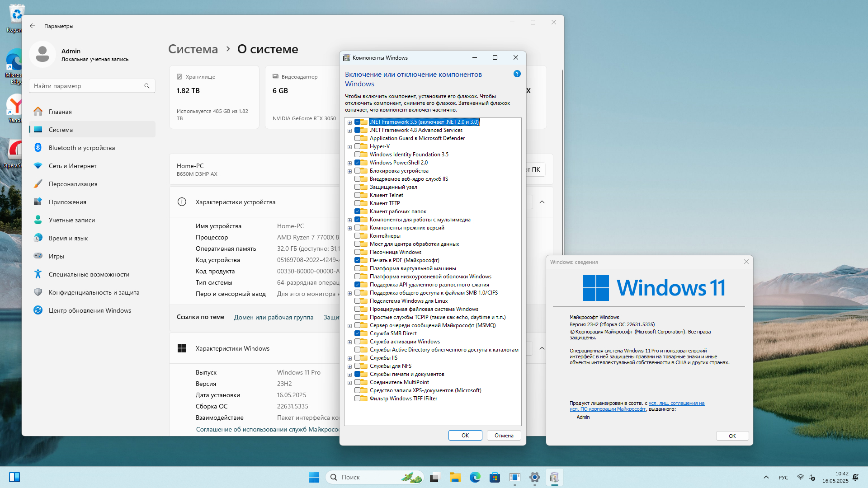The width and height of the screenshot is (868, 488).
Task: Collapse the Характеристики устройства section
Action: 542,202
